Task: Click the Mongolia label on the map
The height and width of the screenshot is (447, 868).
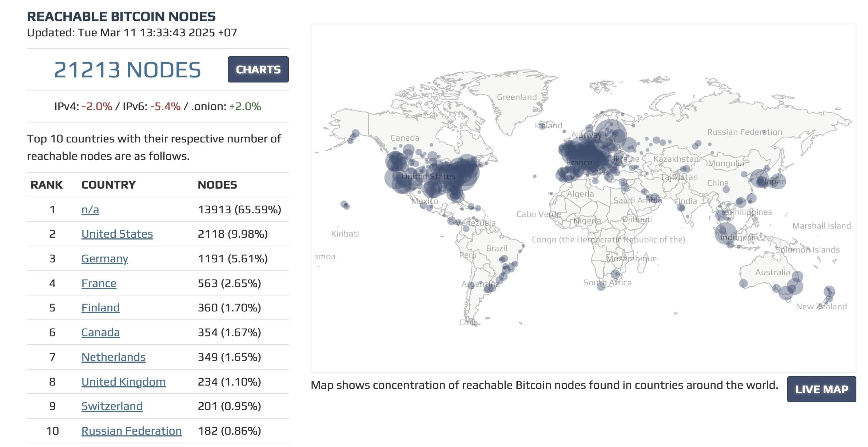Action: coord(725,163)
